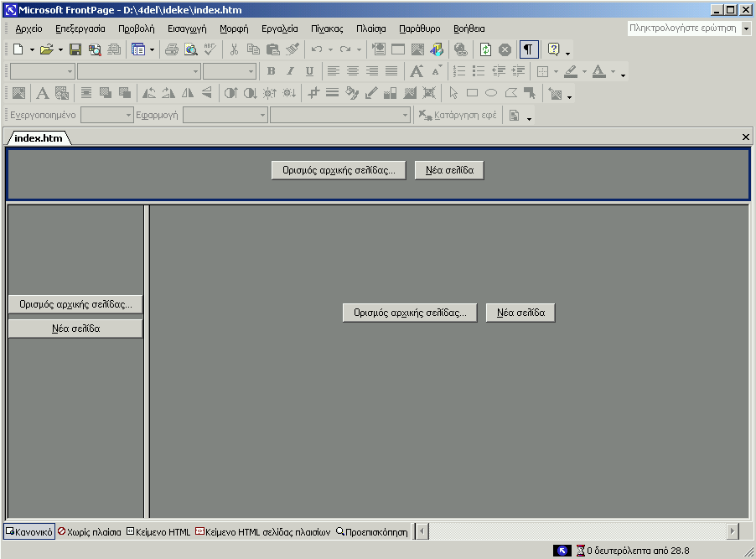
Task: Click the Rotate Left picture icon
Action: [x=149, y=93]
